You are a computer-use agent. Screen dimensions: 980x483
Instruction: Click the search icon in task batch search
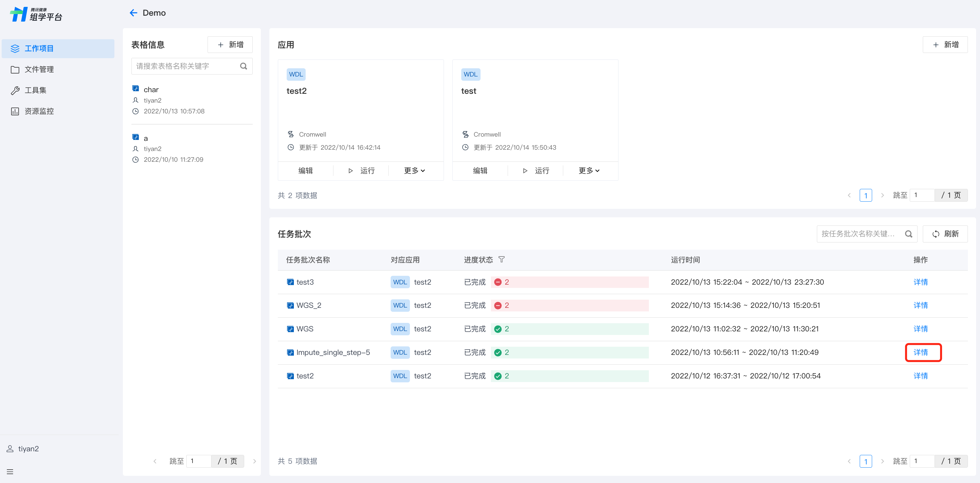tap(908, 234)
